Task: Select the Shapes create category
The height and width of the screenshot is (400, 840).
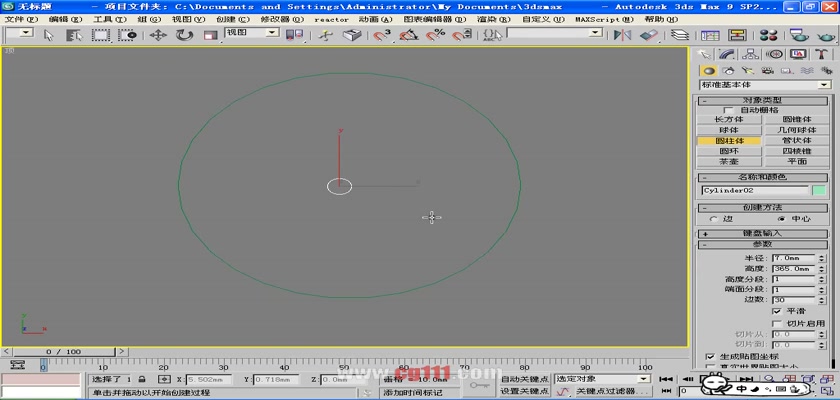Action: (728, 71)
